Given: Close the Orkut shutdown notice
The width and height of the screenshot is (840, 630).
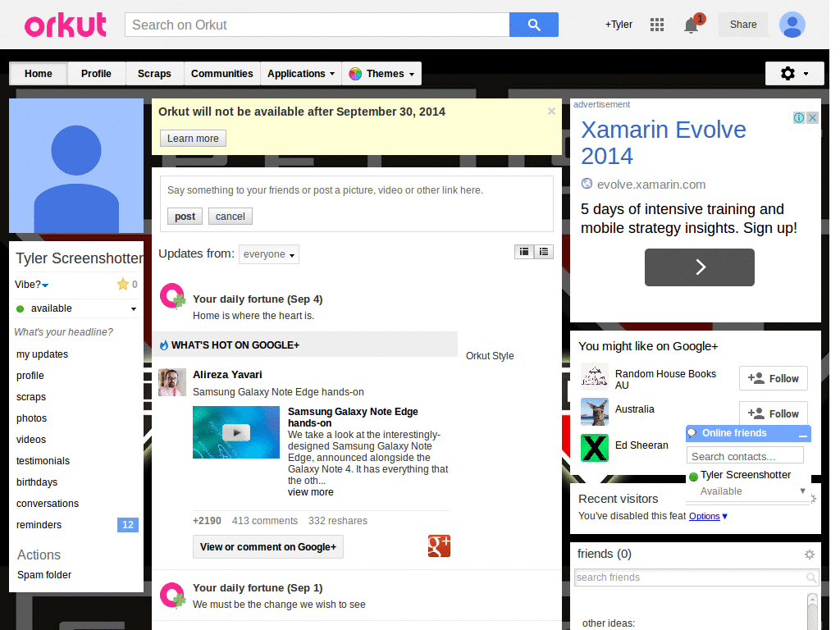Looking at the screenshot, I should [551, 111].
